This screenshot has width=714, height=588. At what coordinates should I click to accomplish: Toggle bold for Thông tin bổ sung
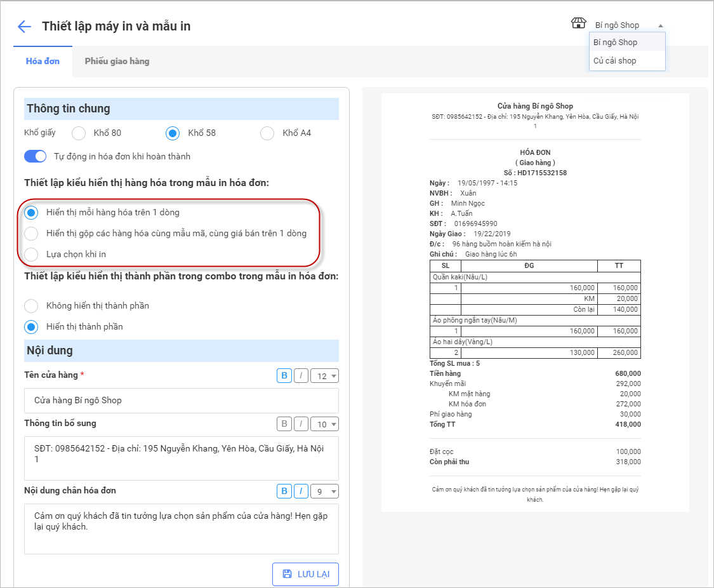(284, 424)
